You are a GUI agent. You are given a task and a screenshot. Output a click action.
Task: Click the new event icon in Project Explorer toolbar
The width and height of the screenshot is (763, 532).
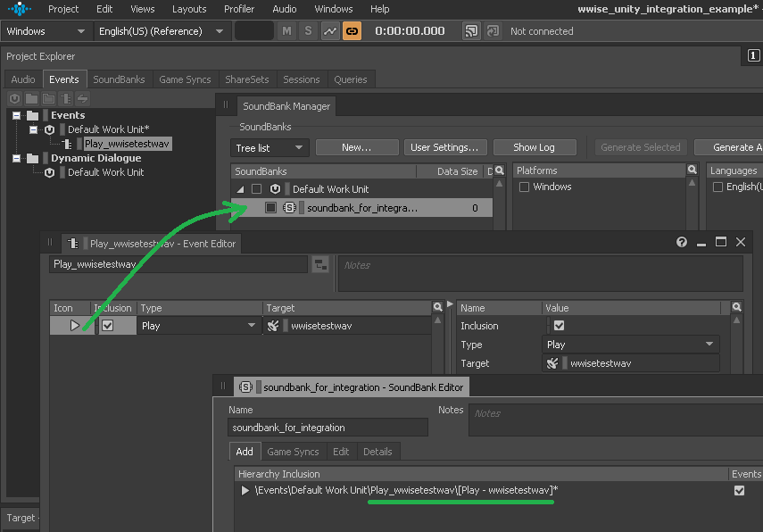pyautogui.click(x=65, y=99)
